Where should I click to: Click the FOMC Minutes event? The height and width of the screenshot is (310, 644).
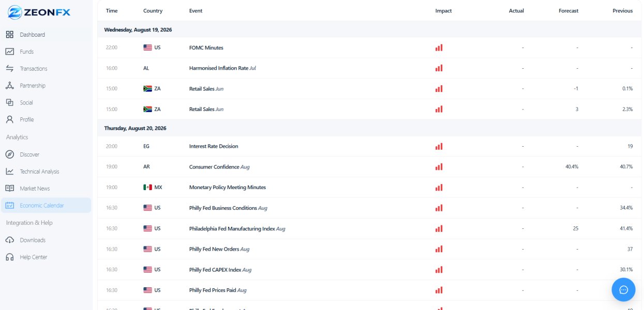coord(206,48)
